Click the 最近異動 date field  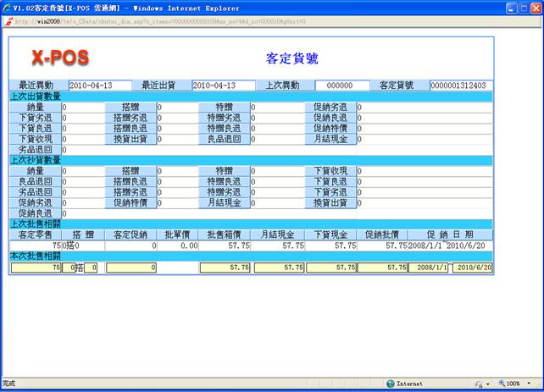[100, 86]
